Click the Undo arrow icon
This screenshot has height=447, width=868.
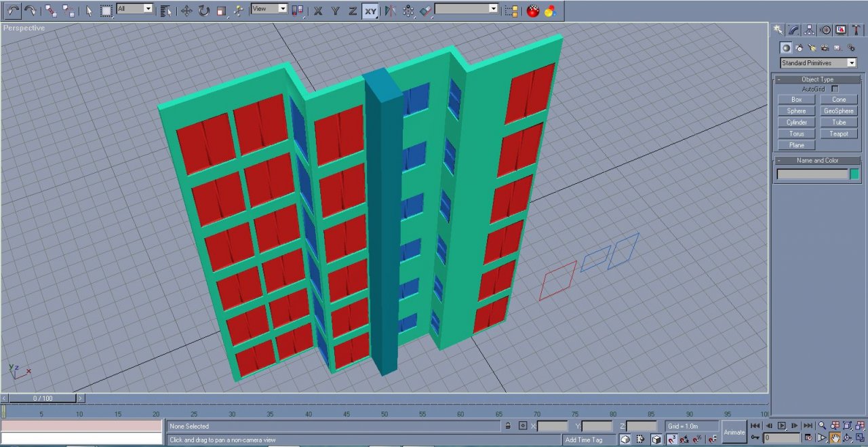(13, 10)
